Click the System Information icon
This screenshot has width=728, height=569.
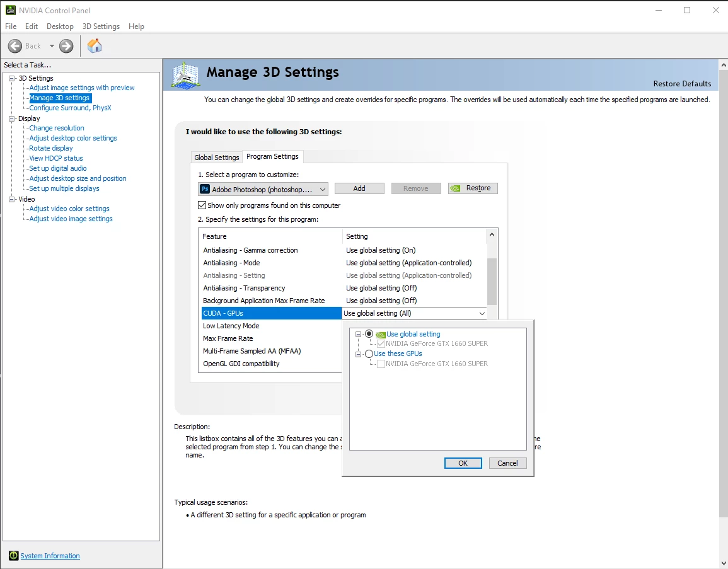[13, 556]
